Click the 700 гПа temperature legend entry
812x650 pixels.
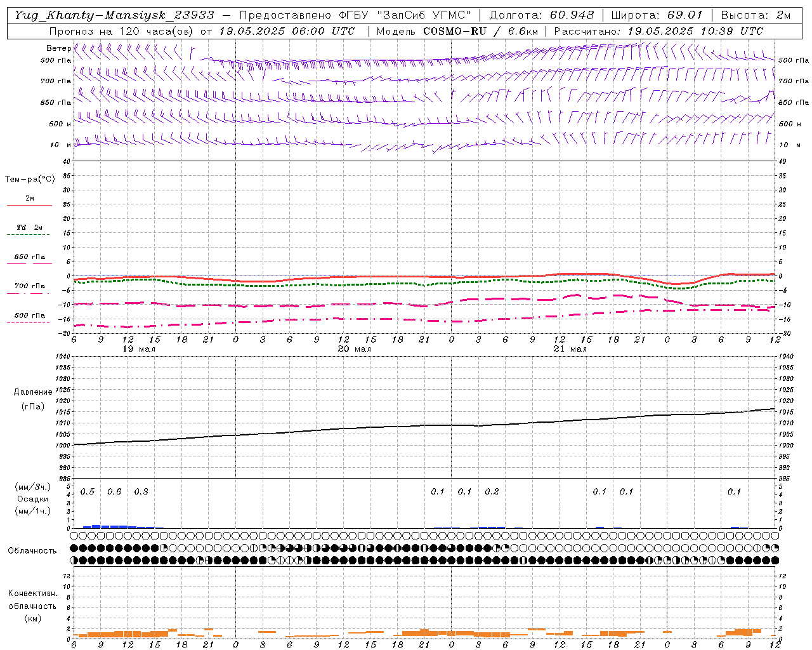pyautogui.click(x=30, y=286)
